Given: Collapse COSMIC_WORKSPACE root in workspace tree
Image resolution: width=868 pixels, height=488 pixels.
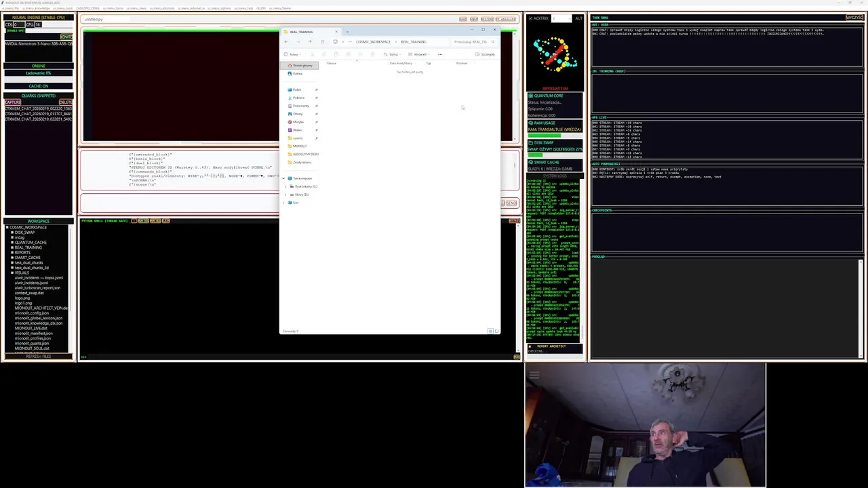Looking at the screenshot, I should [x=7, y=227].
